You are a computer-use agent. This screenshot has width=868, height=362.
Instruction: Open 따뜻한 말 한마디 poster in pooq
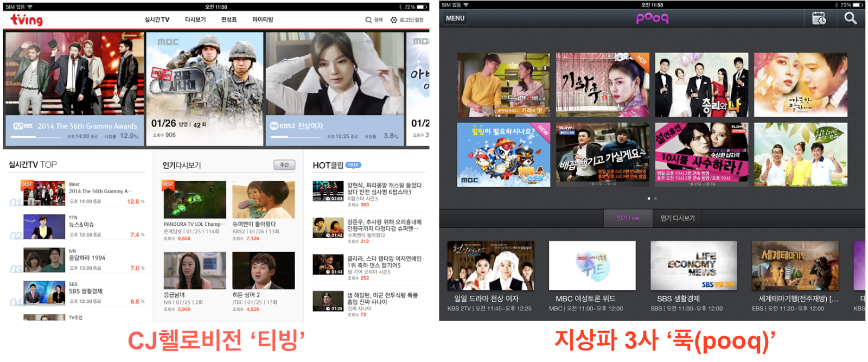801,85
